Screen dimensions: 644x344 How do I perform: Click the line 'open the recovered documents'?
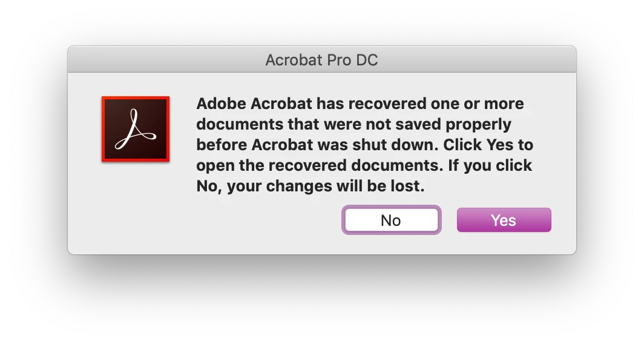pos(320,165)
